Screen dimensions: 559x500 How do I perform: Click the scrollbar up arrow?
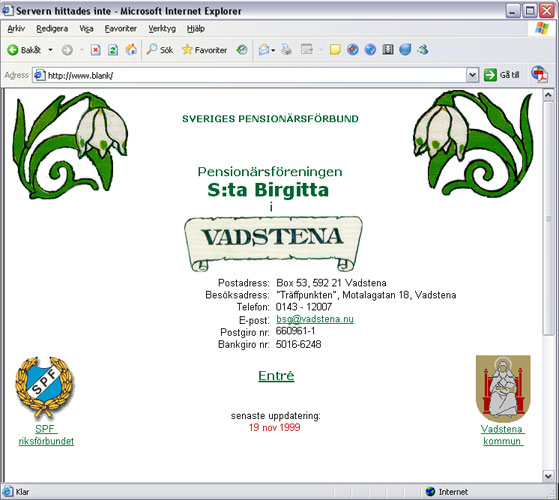548,95
